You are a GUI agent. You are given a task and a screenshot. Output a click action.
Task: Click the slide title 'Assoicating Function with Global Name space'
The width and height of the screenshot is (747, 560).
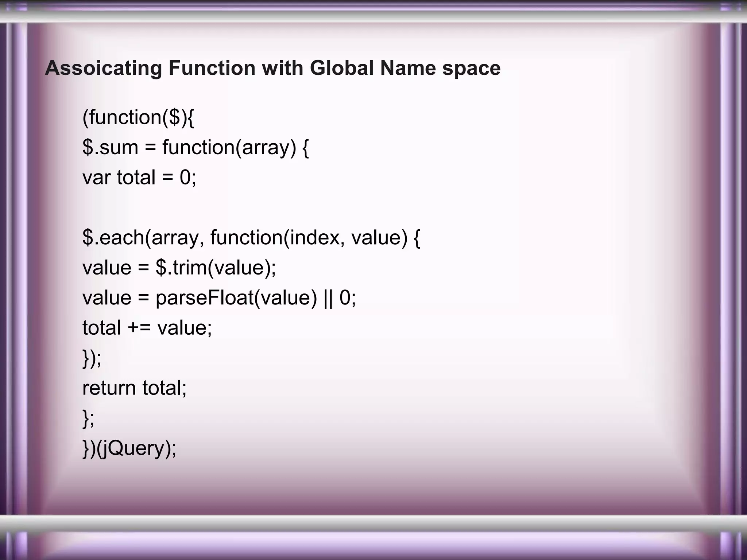coord(273,68)
